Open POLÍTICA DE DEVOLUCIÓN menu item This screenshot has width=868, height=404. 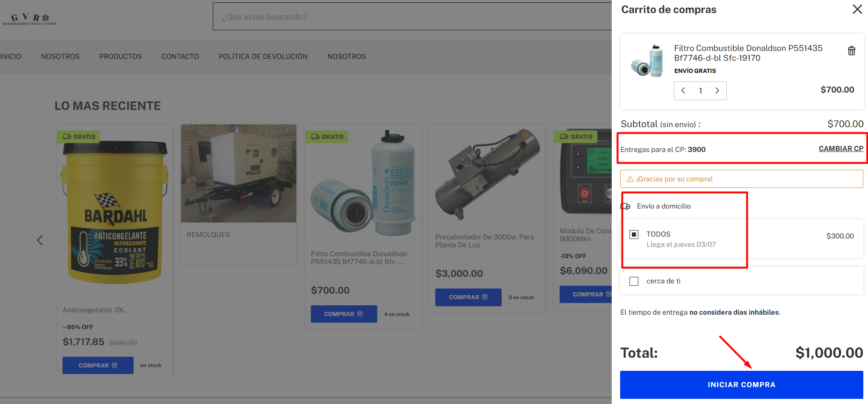(263, 57)
